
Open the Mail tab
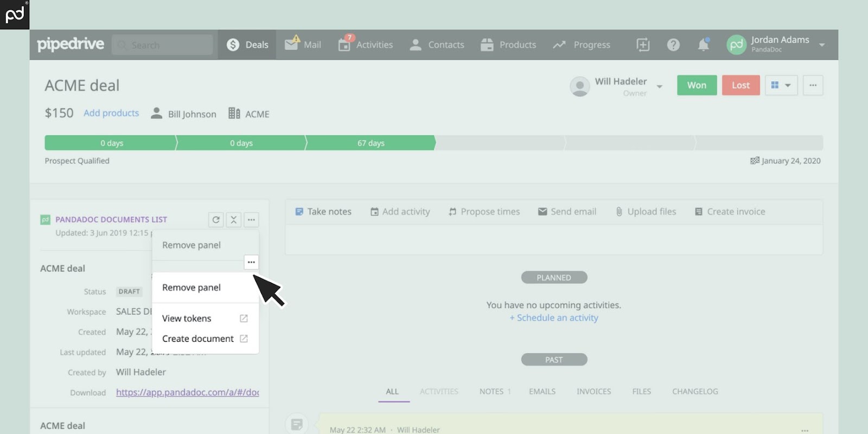(303, 45)
